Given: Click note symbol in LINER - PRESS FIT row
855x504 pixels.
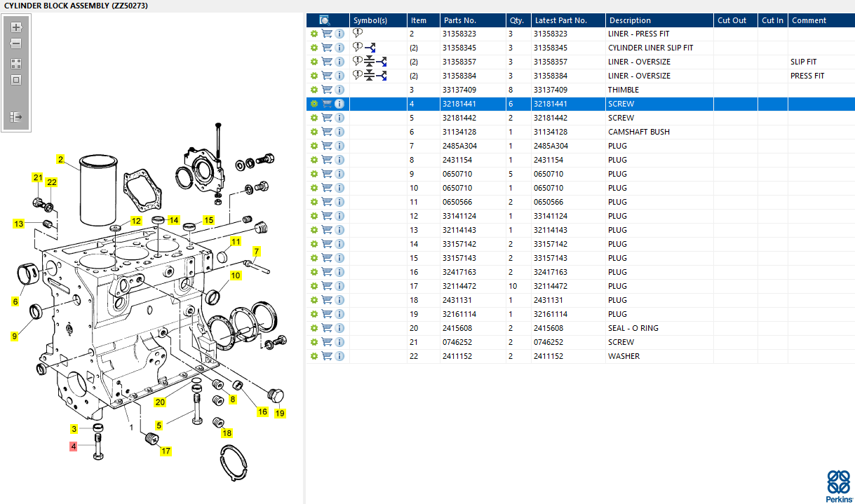Looking at the screenshot, I should pos(358,33).
